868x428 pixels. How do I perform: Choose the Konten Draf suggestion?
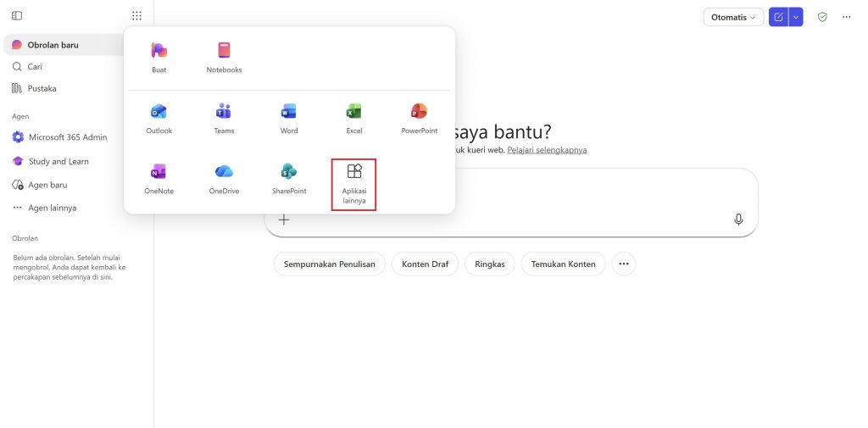426,264
